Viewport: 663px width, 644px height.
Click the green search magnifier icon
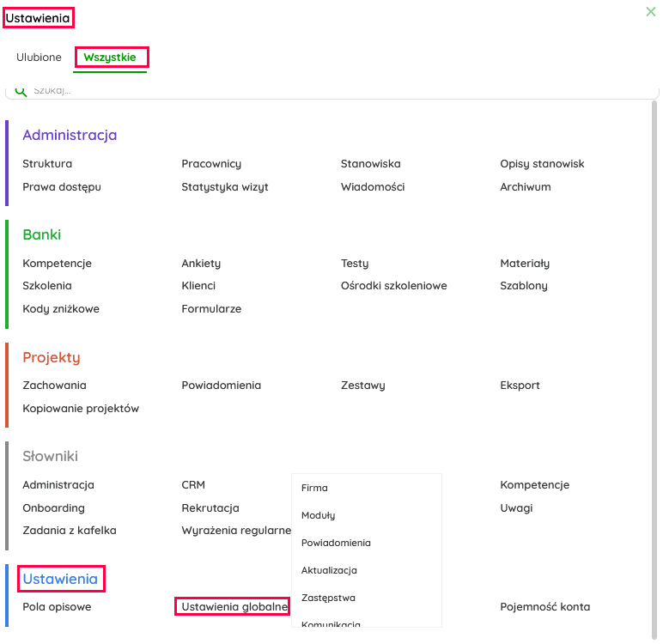tap(21, 90)
